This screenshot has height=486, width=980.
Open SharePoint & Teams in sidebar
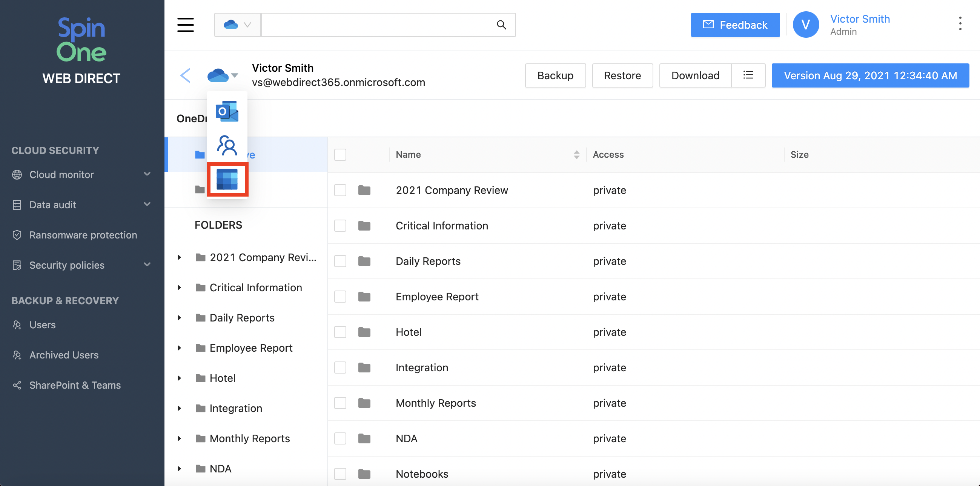[75, 385]
